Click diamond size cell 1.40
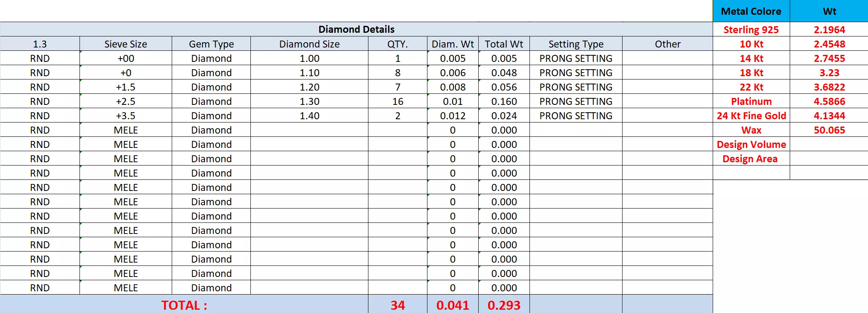The image size is (868, 313). point(309,116)
